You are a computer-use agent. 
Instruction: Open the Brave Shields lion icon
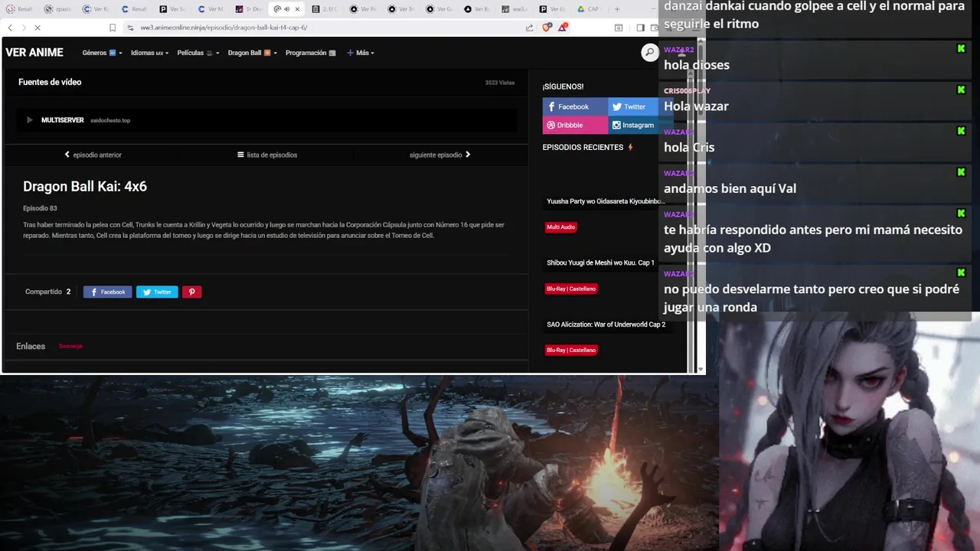(x=547, y=28)
